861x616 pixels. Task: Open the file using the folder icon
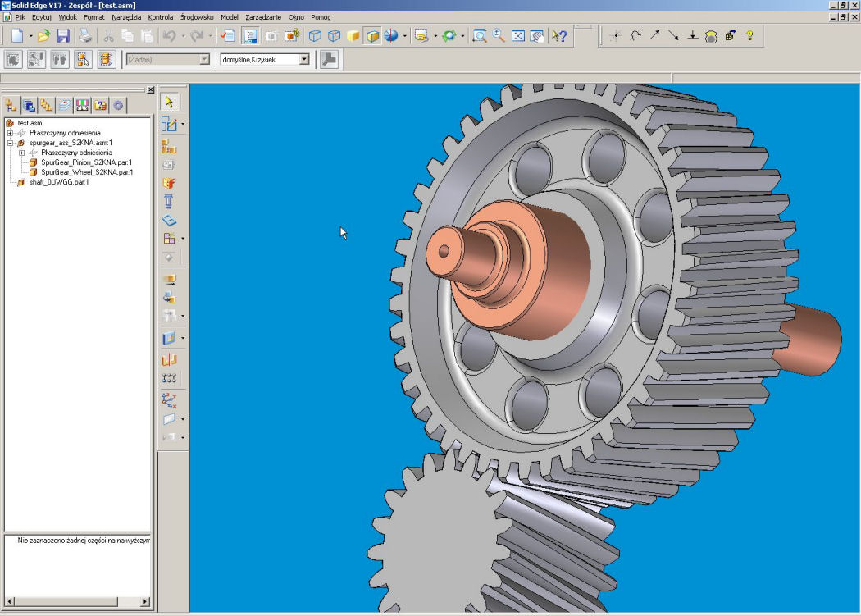(43, 36)
